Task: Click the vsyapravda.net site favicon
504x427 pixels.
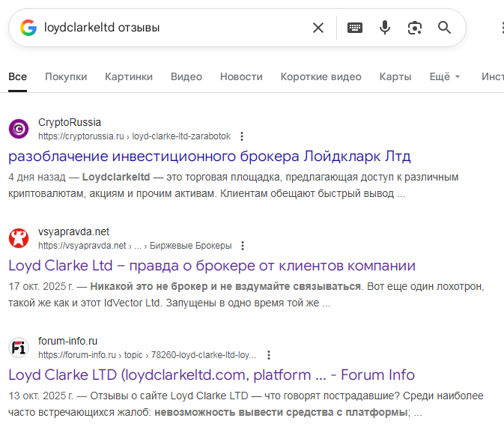Action: point(19,238)
